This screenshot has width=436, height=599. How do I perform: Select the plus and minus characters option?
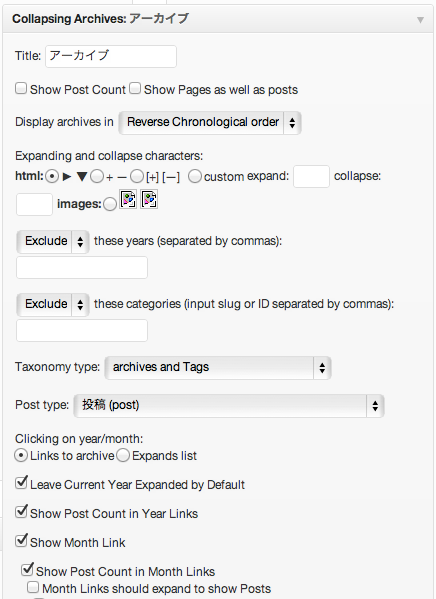97,176
